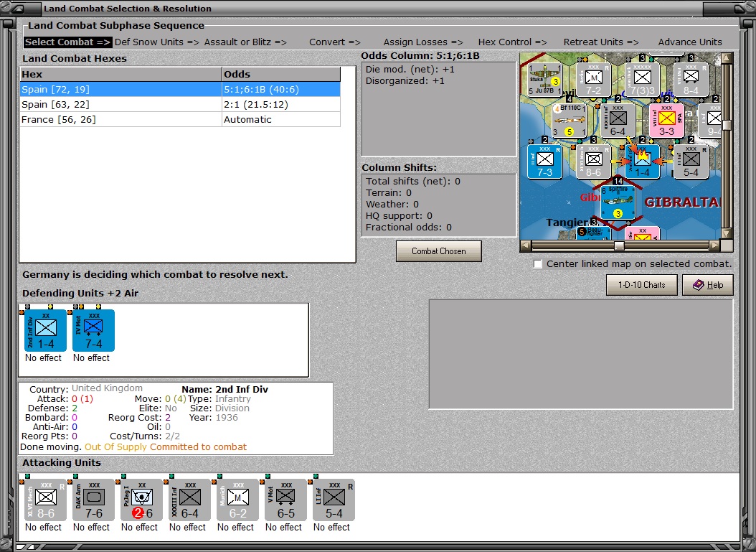This screenshot has width=756, height=552.
Task: Click the Hex Control => subphase step
Action: tap(513, 42)
